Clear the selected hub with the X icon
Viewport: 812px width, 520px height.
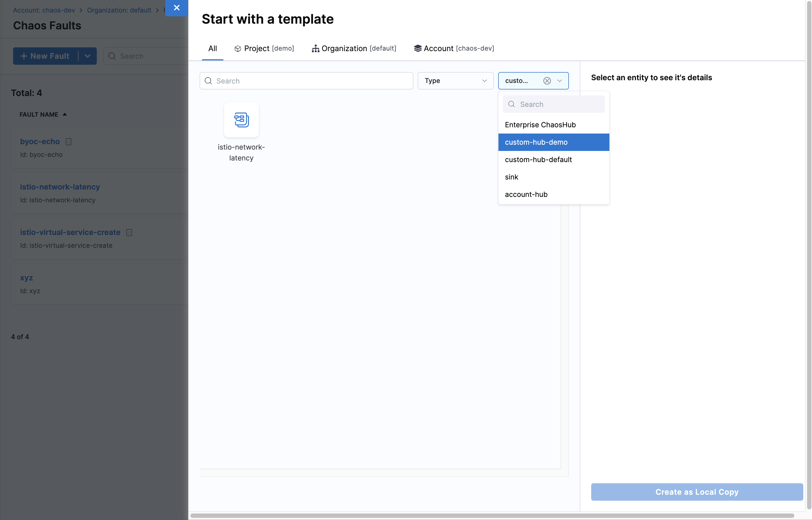tap(547, 81)
